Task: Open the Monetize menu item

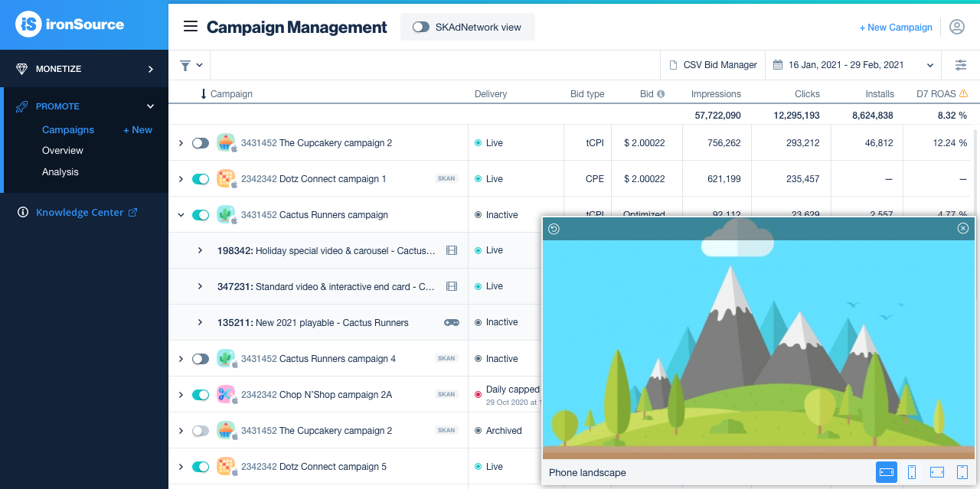Action: pyautogui.click(x=84, y=69)
